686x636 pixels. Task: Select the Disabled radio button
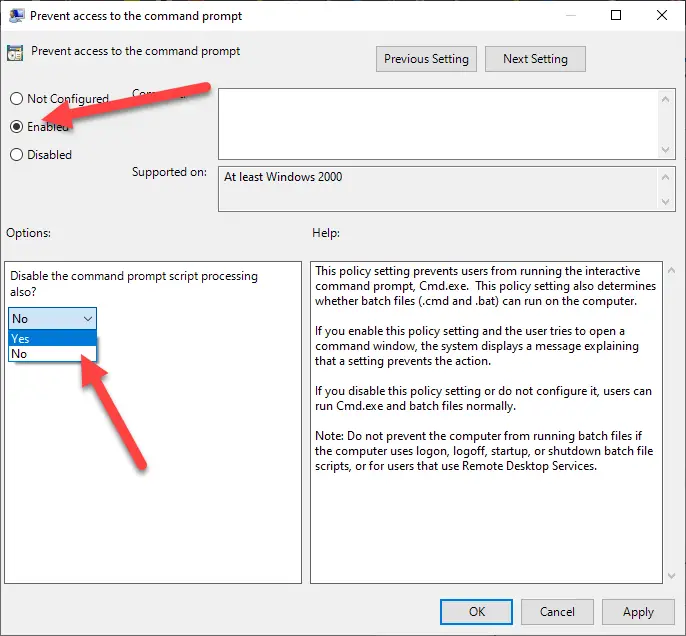17,154
